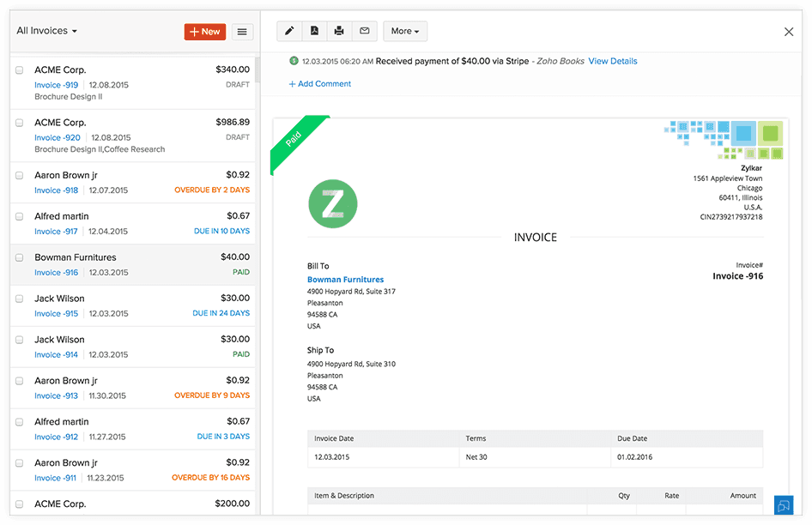Image resolution: width=812 pixels, height=525 pixels.
Task: Open Invoice -917 link
Action: (x=56, y=232)
